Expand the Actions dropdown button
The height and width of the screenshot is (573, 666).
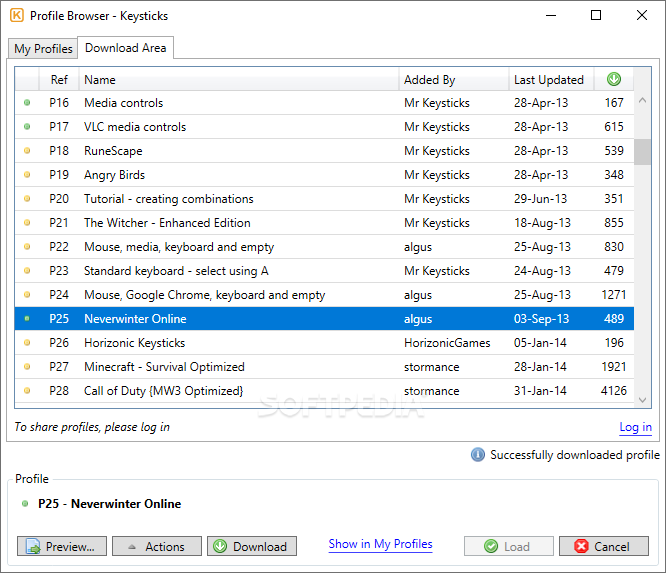157,546
